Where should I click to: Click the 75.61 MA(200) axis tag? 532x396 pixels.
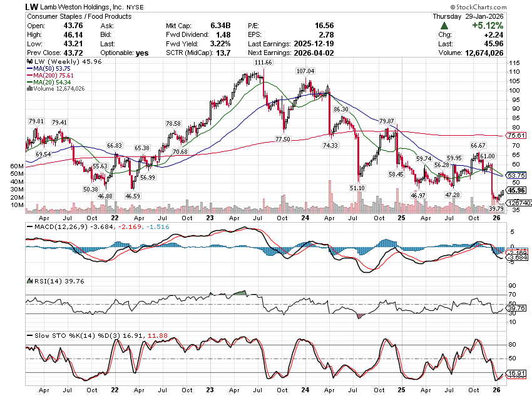click(x=514, y=136)
